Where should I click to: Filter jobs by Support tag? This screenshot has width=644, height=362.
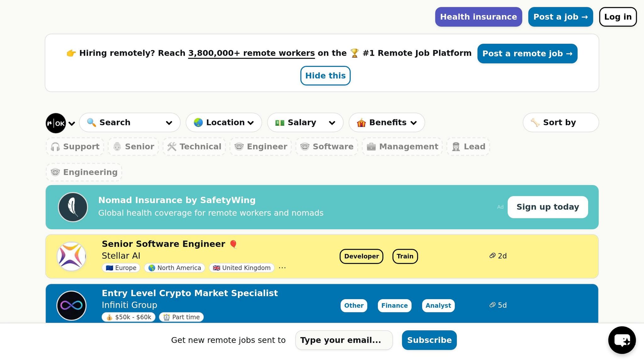click(75, 147)
